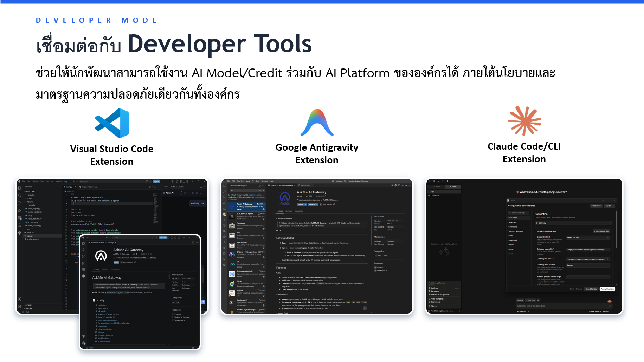Click Sign In button in VS Code title bar

pos(156,182)
